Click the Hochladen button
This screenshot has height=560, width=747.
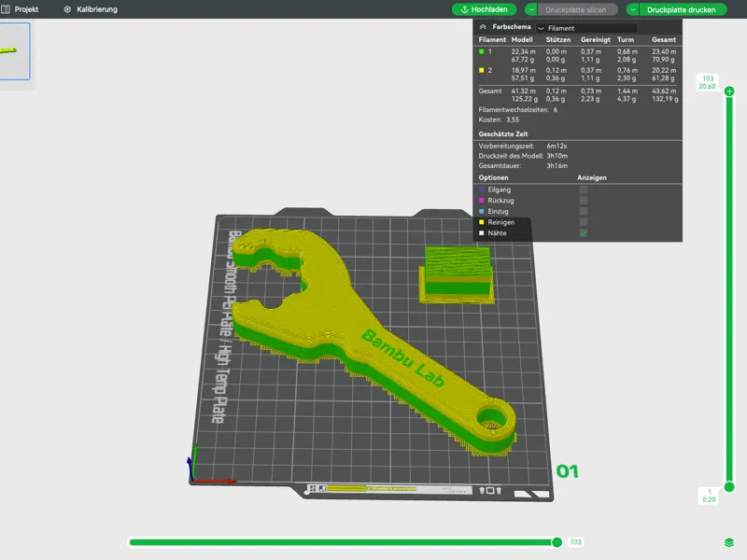[x=484, y=9]
